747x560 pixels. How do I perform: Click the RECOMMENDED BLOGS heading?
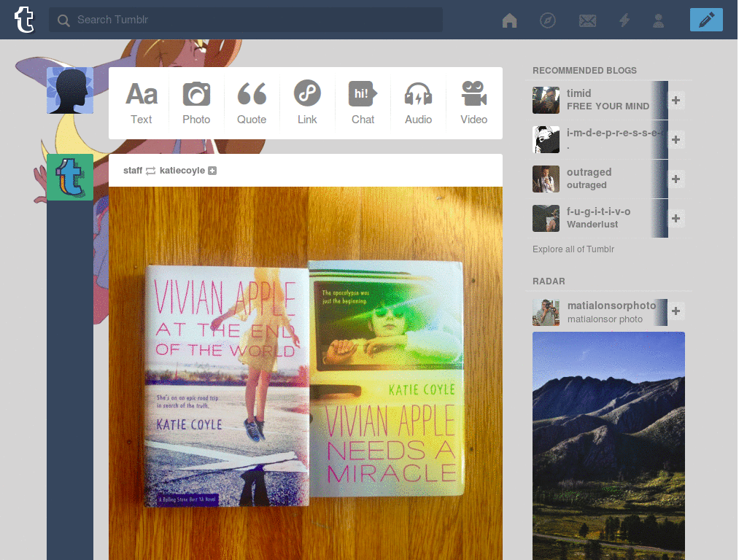pyautogui.click(x=584, y=71)
